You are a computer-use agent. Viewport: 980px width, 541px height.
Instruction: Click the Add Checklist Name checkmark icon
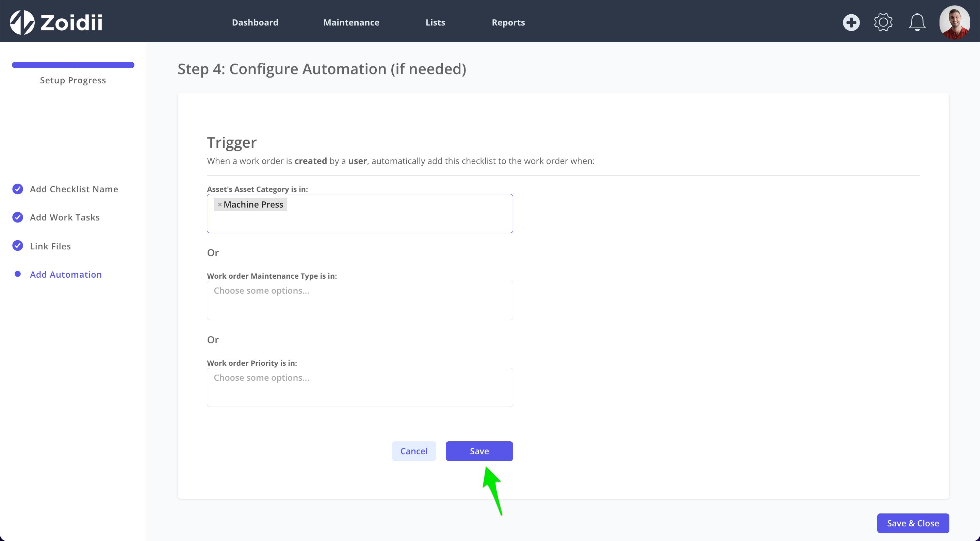coord(17,189)
